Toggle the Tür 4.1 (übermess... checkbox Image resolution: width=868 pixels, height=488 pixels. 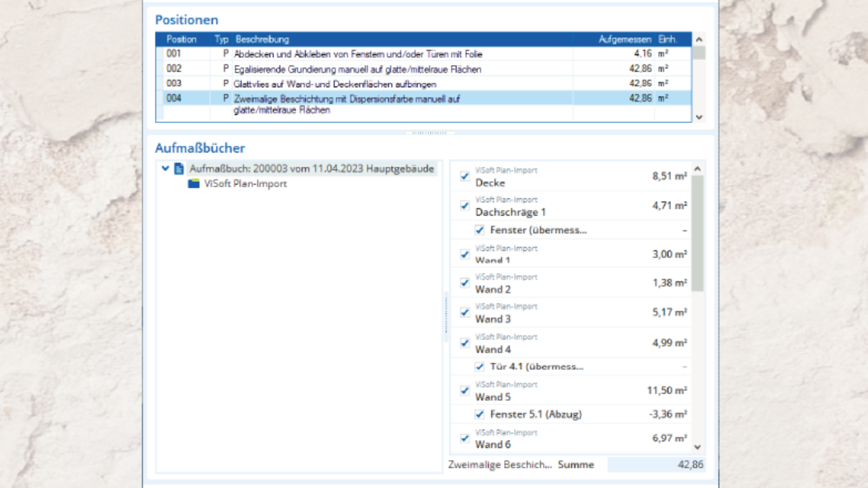click(480, 366)
